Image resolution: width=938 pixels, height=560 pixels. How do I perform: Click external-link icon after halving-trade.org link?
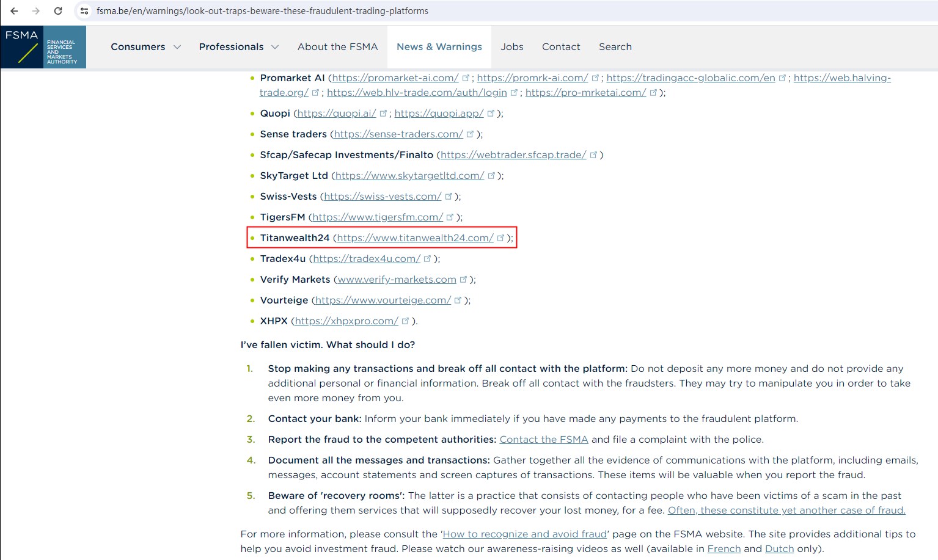[315, 93]
